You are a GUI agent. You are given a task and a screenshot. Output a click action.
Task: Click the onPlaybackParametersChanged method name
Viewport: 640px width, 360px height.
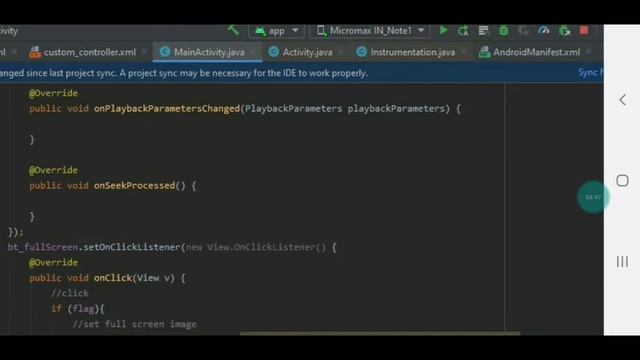coord(167,109)
